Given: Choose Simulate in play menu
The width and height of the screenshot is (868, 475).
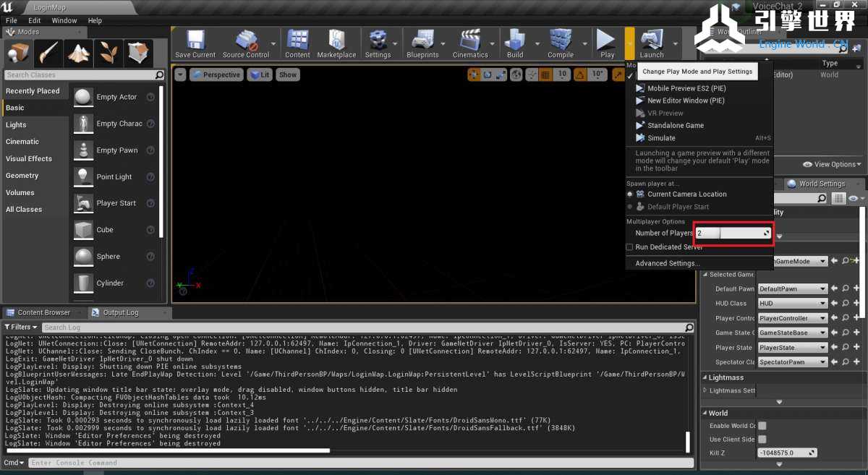Looking at the screenshot, I should click(661, 137).
